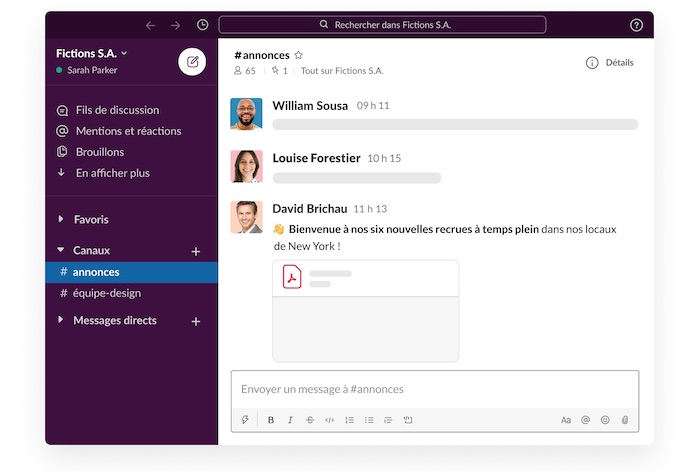The height and width of the screenshot is (472, 700).
Task: Click the compose new message button
Action: click(192, 61)
